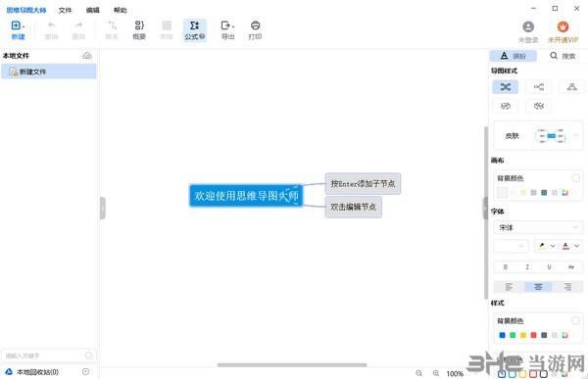Screen dimensions: 588x379
Task: Click the 本地回收站 recycle bin icon
Action: [x=9, y=371]
